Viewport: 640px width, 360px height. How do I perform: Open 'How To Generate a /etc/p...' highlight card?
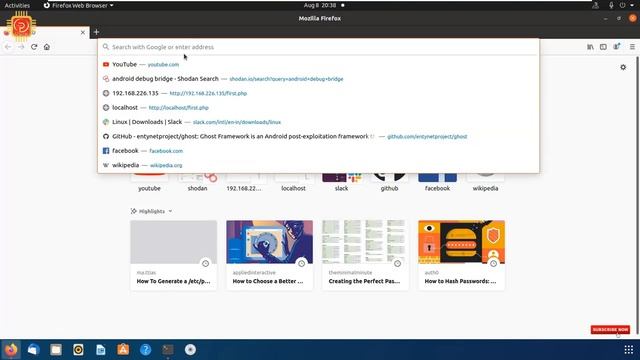[173, 256]
